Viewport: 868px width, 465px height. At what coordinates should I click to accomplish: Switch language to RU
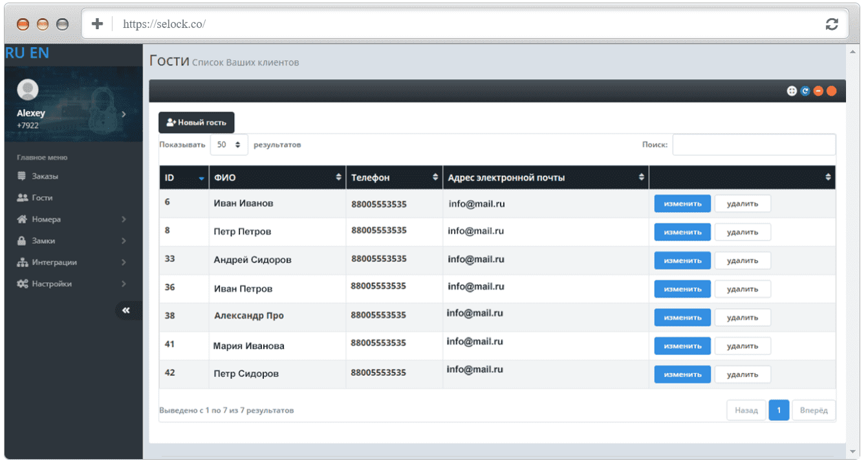point(16,53)
